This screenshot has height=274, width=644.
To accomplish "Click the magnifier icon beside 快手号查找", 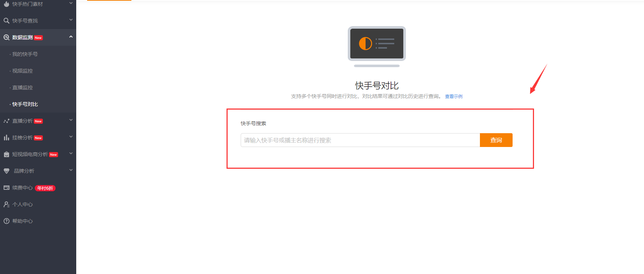I will tap(7, 21).
